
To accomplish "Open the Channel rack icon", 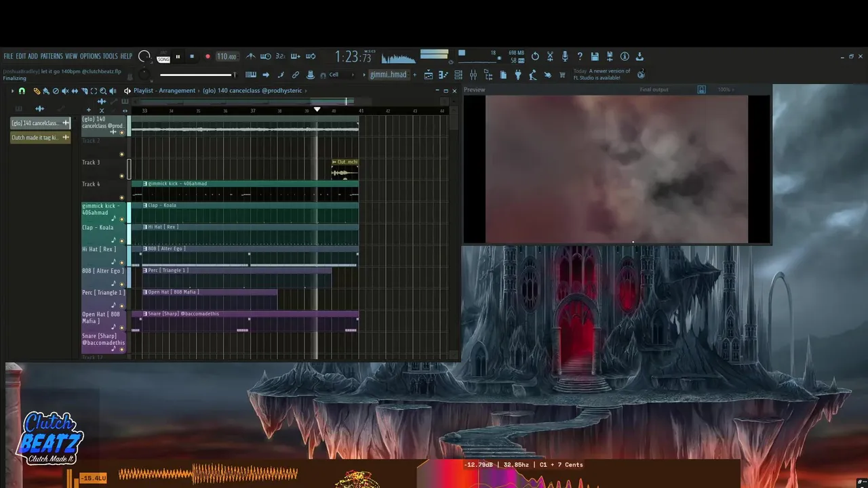I will pyautogui.click(x=458, y=75).
